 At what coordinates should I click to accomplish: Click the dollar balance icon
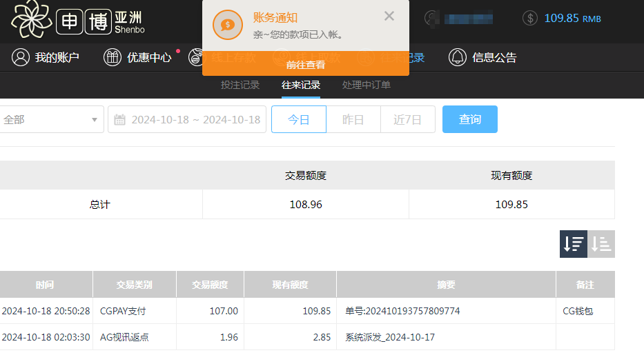(x=530, y=19)
